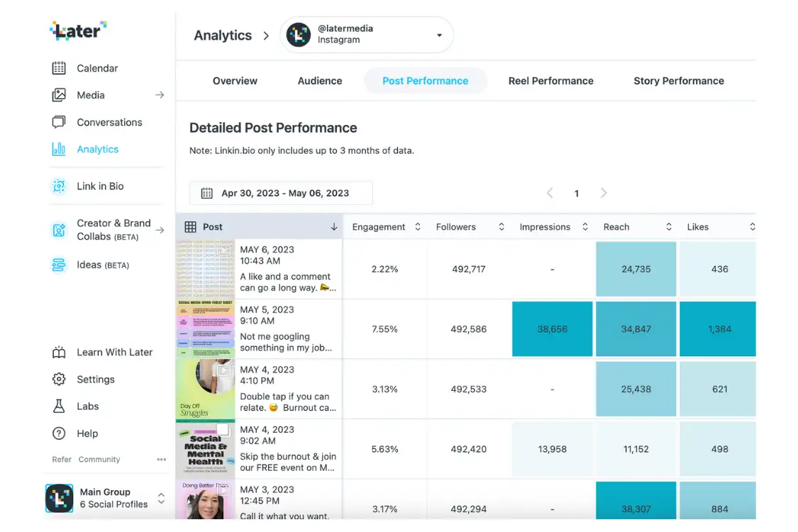
Task: Sort by Engagement column
Action: pyautogui.click(x=418, y=227)
